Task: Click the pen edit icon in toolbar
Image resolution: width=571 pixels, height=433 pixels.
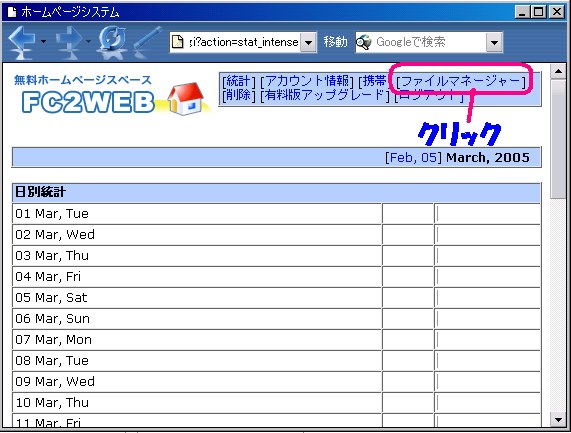Action: pyautogui.click(x=147, y=42)
